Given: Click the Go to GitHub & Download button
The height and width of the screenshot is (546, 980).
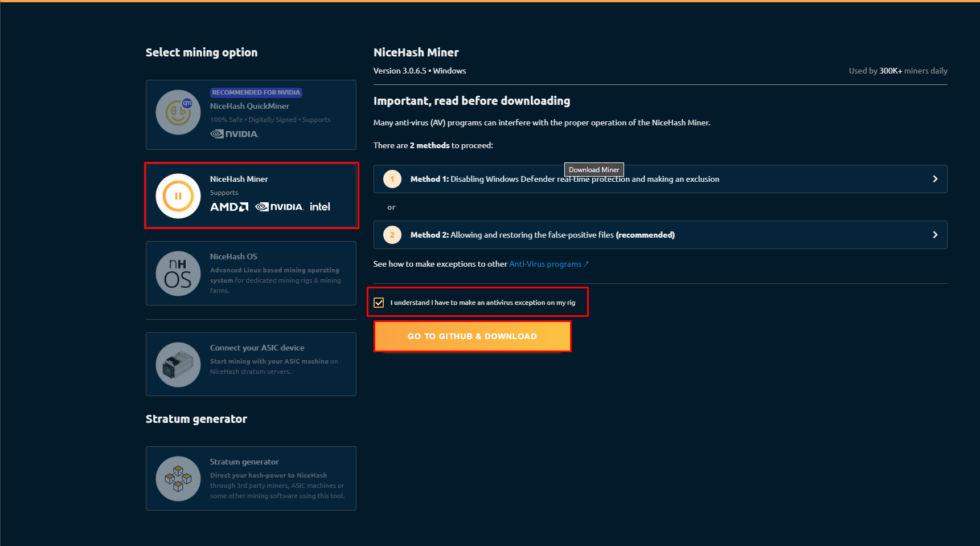Looking at the screenshot, I should click(x=472, y=336).
